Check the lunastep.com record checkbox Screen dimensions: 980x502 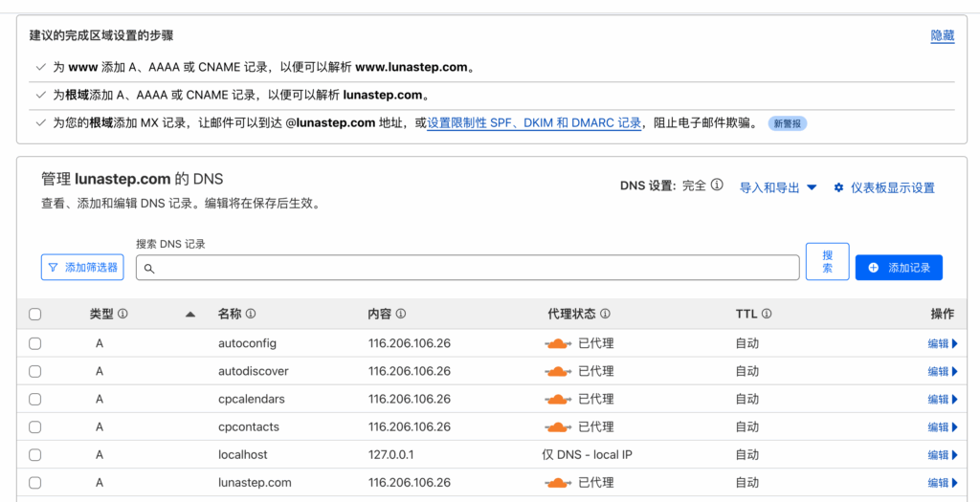pos(35,483)
